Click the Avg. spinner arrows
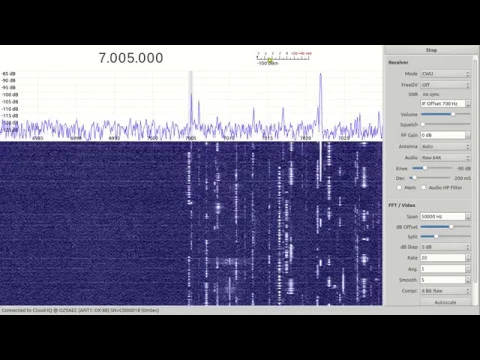 tap(468, 269)
